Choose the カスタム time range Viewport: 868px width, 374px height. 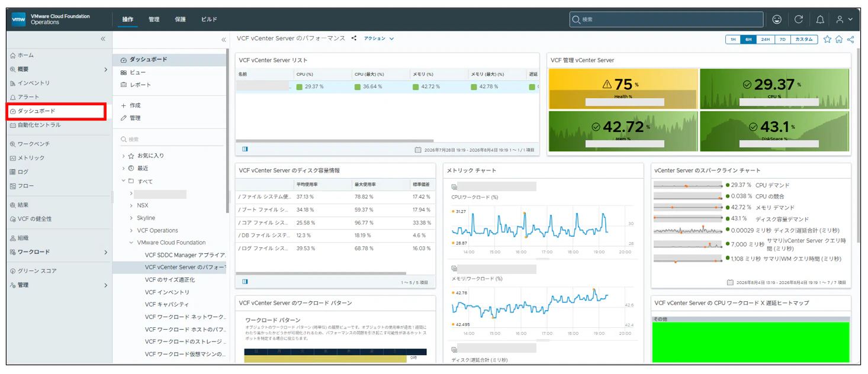point(803,40)
